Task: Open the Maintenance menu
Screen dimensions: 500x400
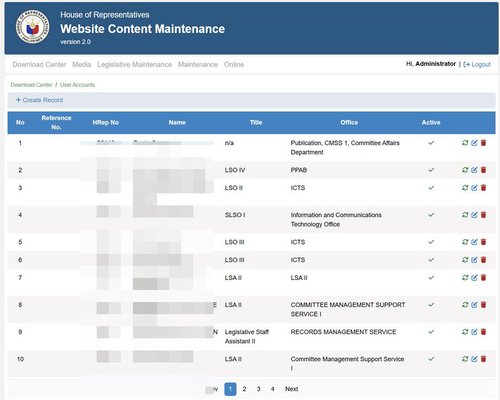Action: click(x=198, y=65)
